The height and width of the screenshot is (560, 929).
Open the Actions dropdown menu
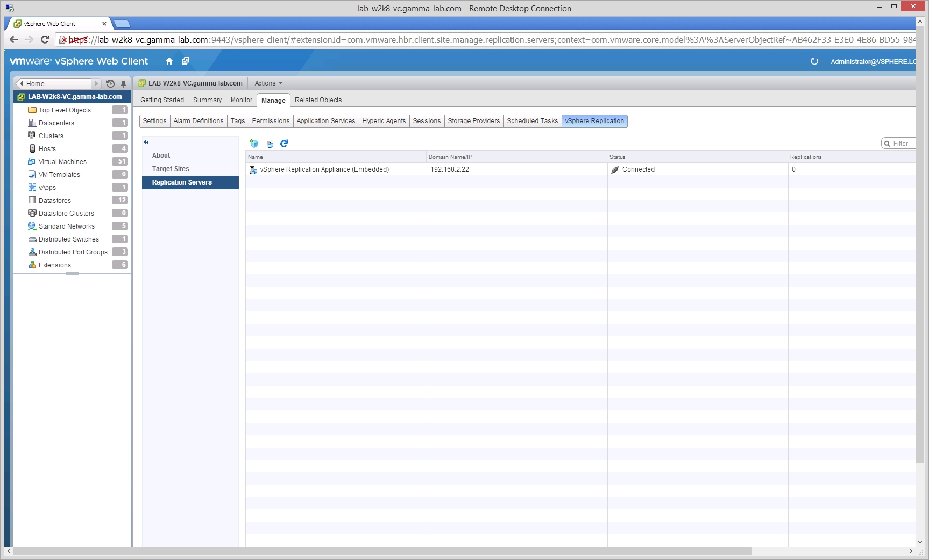268,83
